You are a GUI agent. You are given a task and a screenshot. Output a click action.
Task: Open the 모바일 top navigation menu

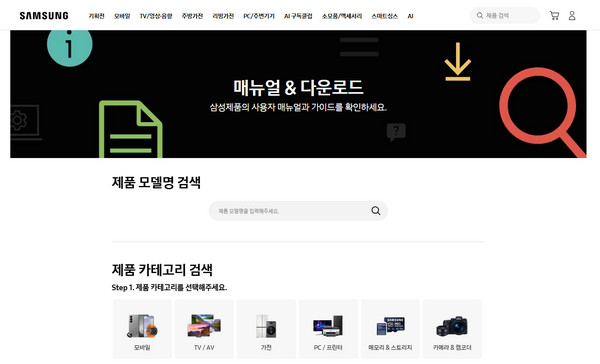coord(122,16)
